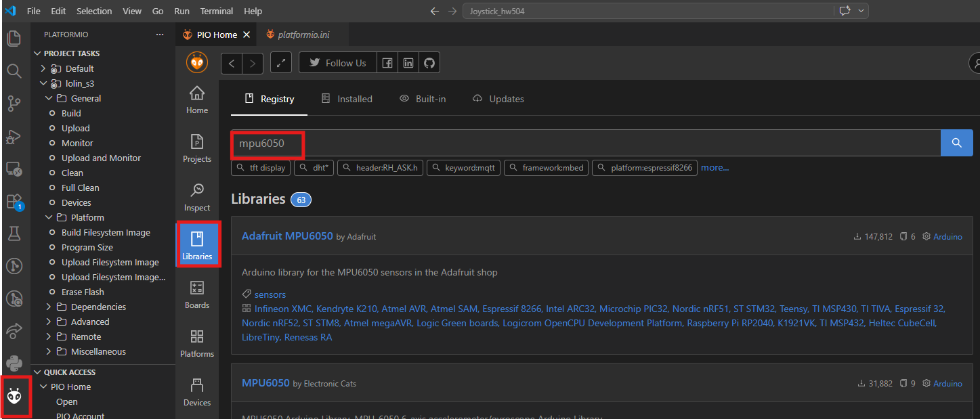
Task: Open the Testing flask view
Action: coord(14,234)
